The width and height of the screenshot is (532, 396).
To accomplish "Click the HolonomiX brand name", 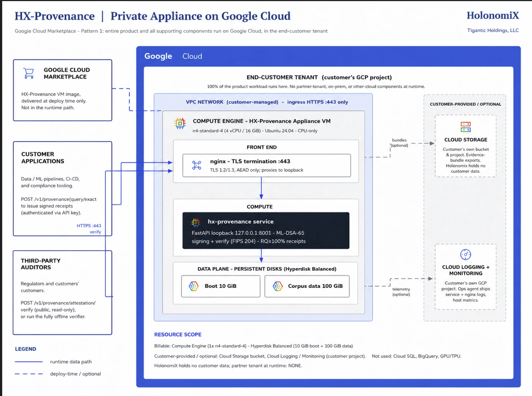I will 492,15.
